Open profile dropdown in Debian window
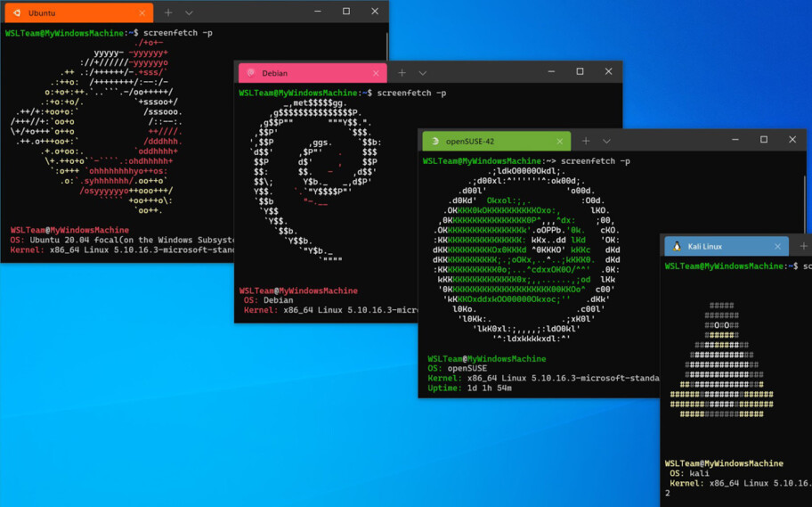Viewport: 812px width, 507px height. coord(423,74)
